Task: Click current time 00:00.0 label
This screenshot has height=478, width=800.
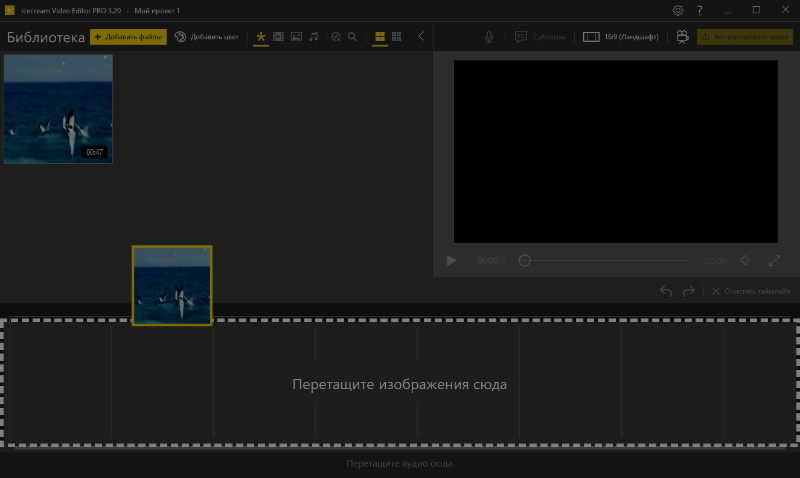Action: click(x=491, y=261)
